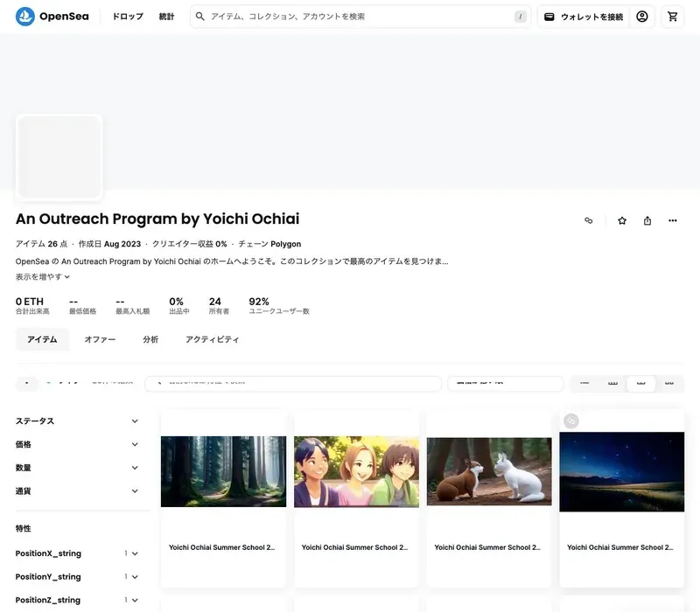The image size is (700, 612).
Task: Click the 特性 section heading
Action: coord(24,529)
